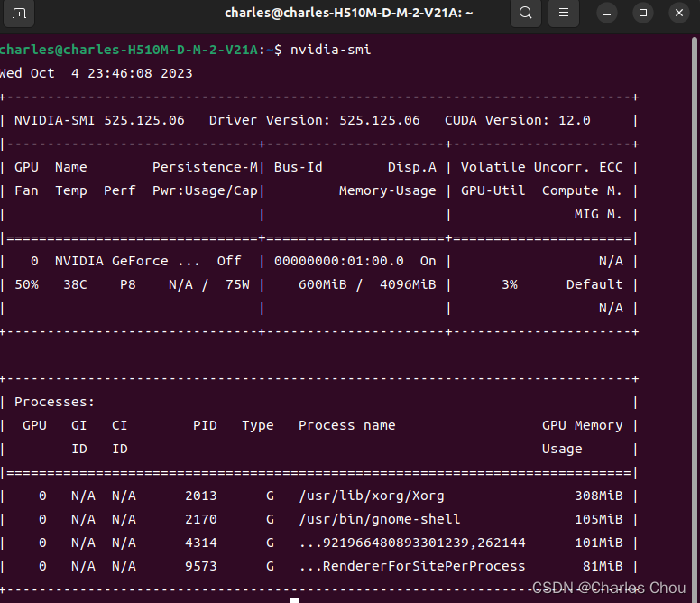Minimize the terminal window
The width and height of the screenshot is (700, 603).
(x=607, y=13)
